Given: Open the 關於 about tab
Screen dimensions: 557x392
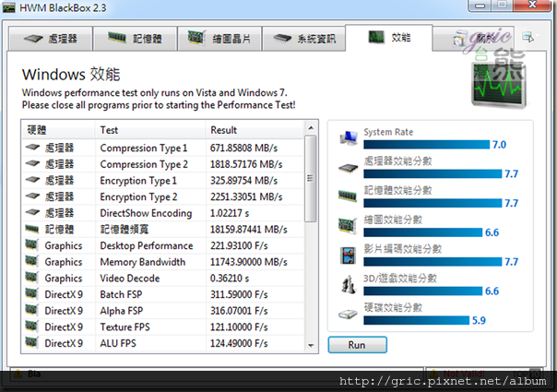Looking at the screenshot, I should [x=473, y=39].
